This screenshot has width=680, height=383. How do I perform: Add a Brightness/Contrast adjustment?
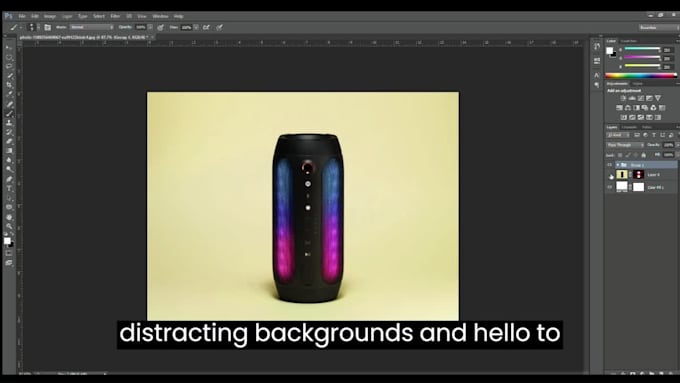[623, 98]
